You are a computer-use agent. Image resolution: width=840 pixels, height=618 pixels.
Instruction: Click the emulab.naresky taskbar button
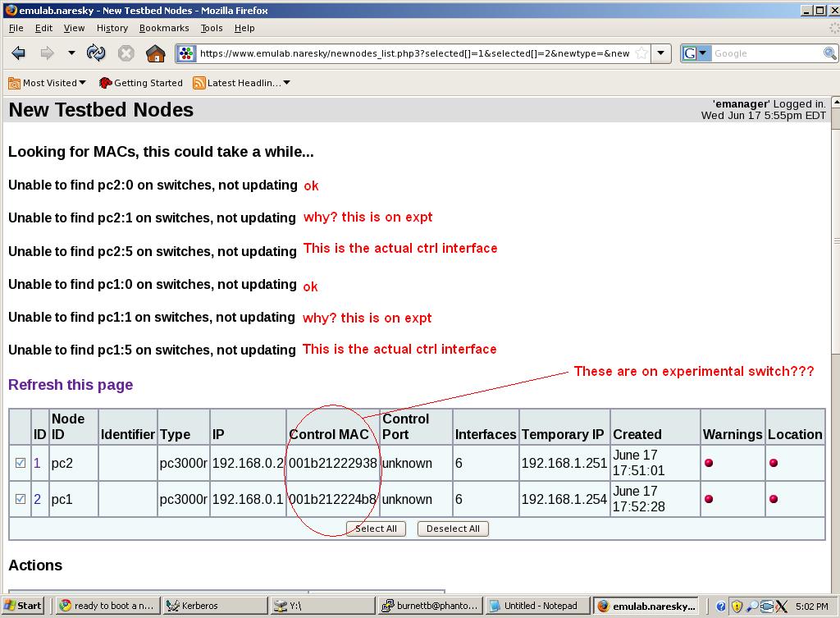(x=646, y=606)
